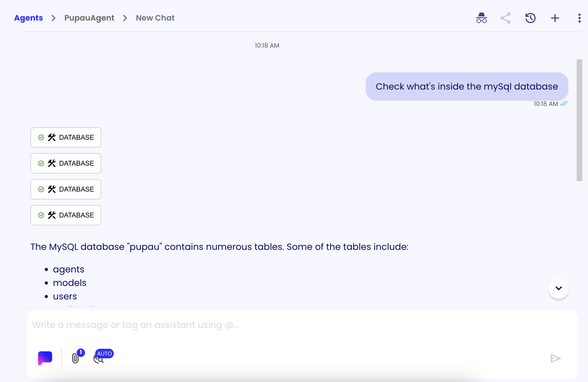Expand the first DATABASE tool call
Image resolution: width=588 pixels, height=382 pixels.
pos(66,137)
